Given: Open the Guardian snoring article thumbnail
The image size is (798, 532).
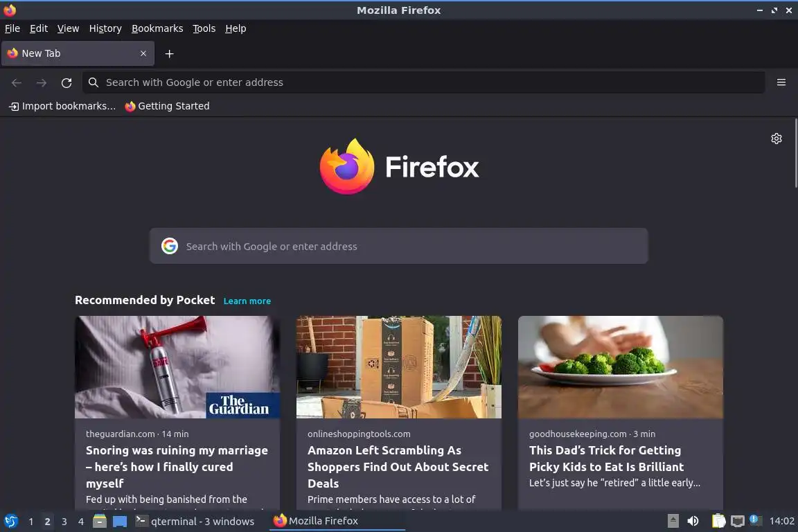Looking at the screenshot, I should (177, 367).
